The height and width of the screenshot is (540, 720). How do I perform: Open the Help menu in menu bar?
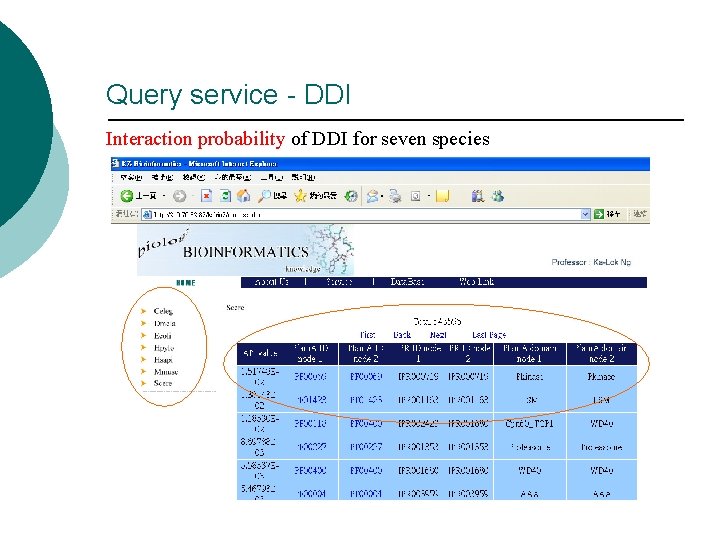(x=303, y=177)
